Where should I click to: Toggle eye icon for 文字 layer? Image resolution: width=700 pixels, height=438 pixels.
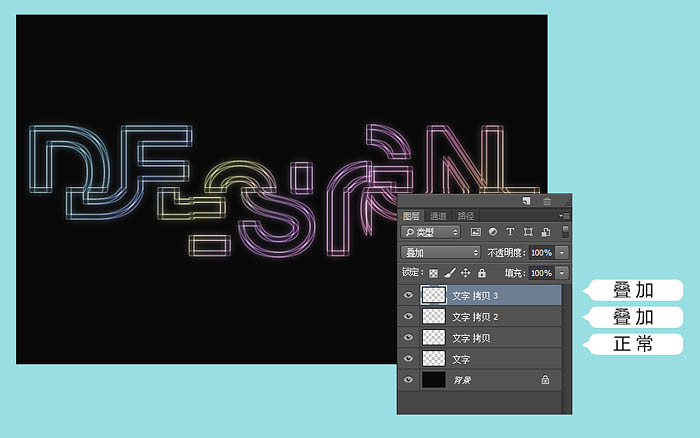tap(408, 359)
